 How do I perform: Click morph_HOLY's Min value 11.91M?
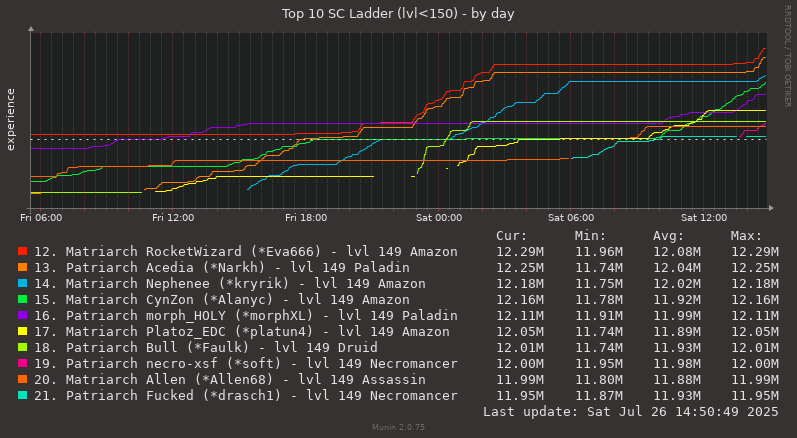(x=599, y=316)
